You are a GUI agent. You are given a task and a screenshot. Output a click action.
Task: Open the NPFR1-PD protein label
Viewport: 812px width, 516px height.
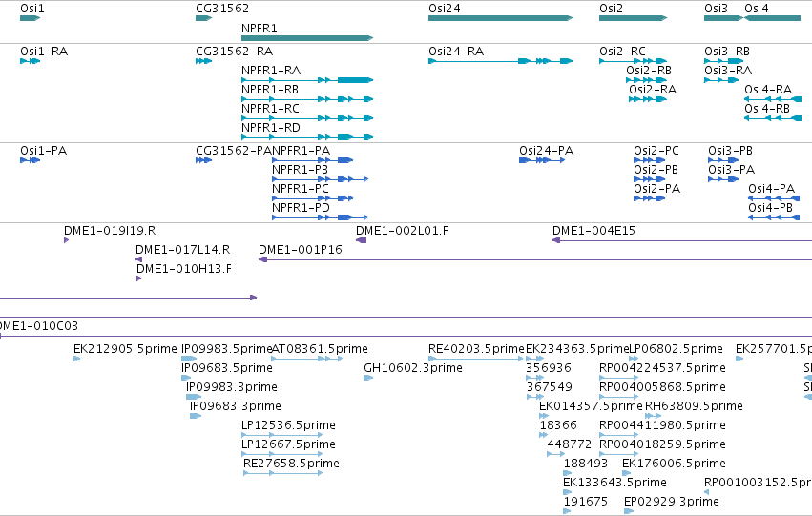[301, 208]
